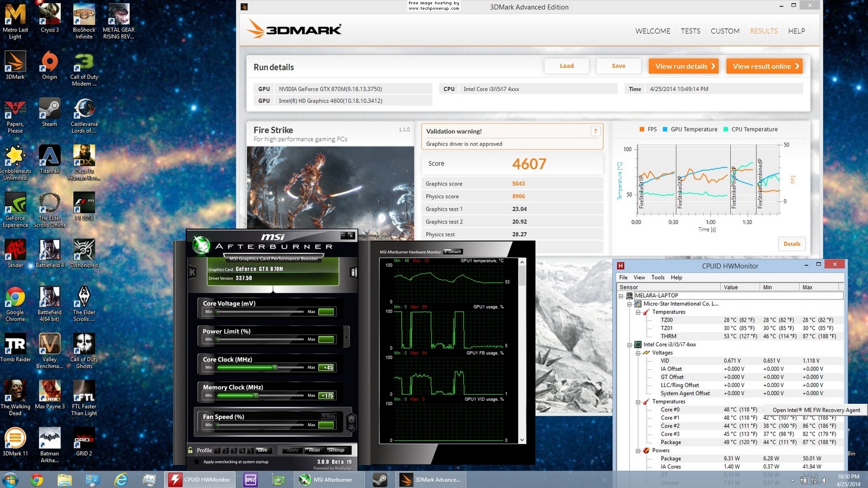Click View run details button

tap(684, 66)
